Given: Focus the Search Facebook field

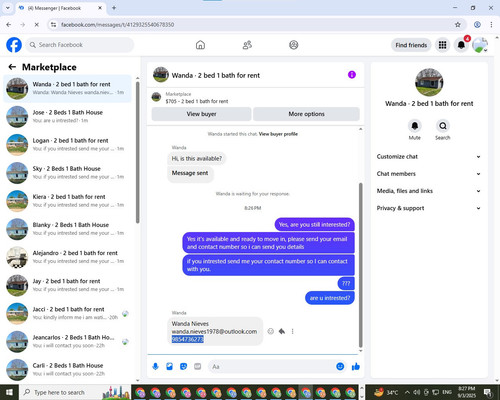Looking at the screenshot, I should (80, 45).
